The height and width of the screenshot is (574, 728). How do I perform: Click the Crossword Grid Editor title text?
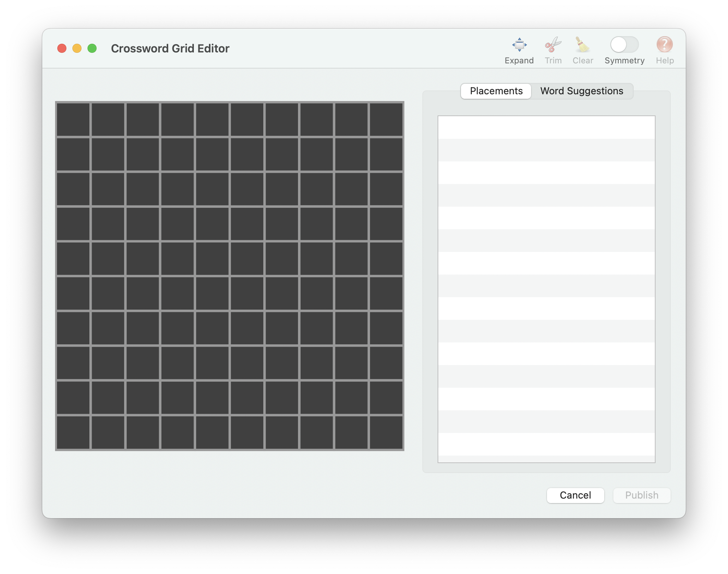tap(170, 48)
